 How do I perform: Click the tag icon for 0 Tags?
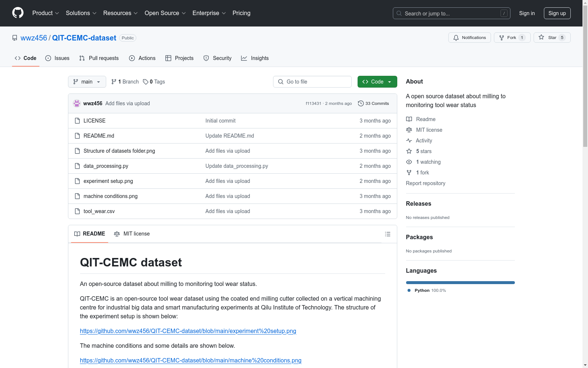click(x=146, y=82)
